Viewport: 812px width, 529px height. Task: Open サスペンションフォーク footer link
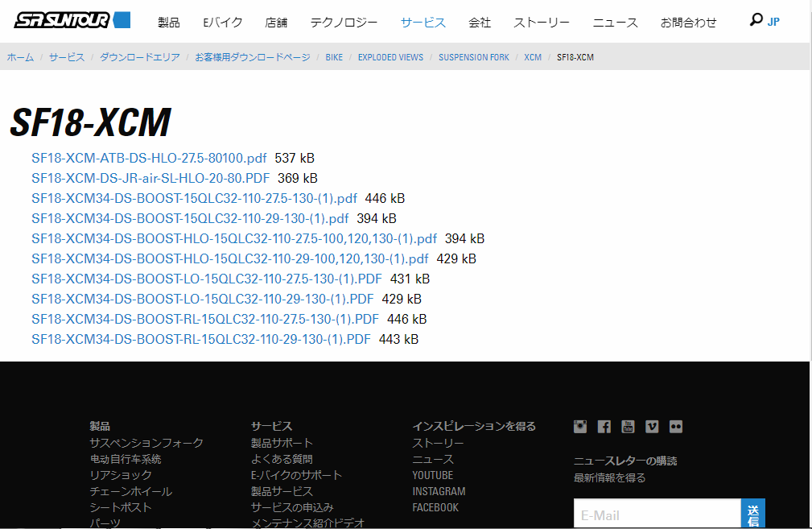point(146,443)
